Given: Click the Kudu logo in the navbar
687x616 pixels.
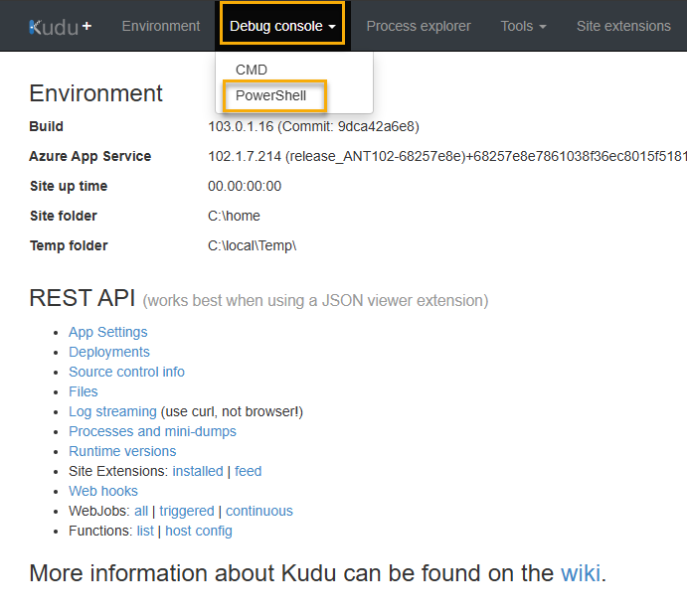Looking at the screenshot, I should tap(60, 27).
